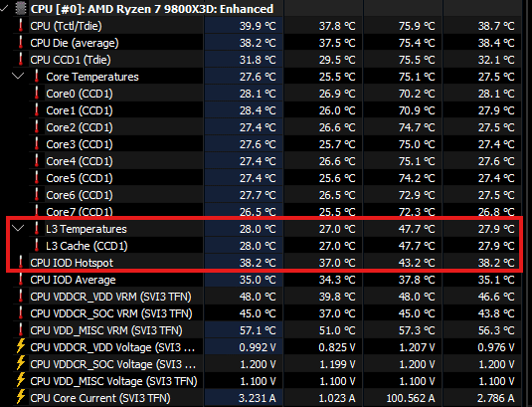This screenshot has width=532, height=407.
Task: Click the 1.207 V maximum VDDCR_VDD voltage
Action: click(x=417, y=347)
